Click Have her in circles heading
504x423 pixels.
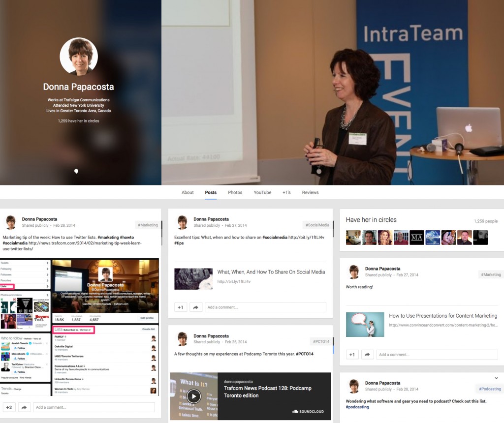[371, 220]
